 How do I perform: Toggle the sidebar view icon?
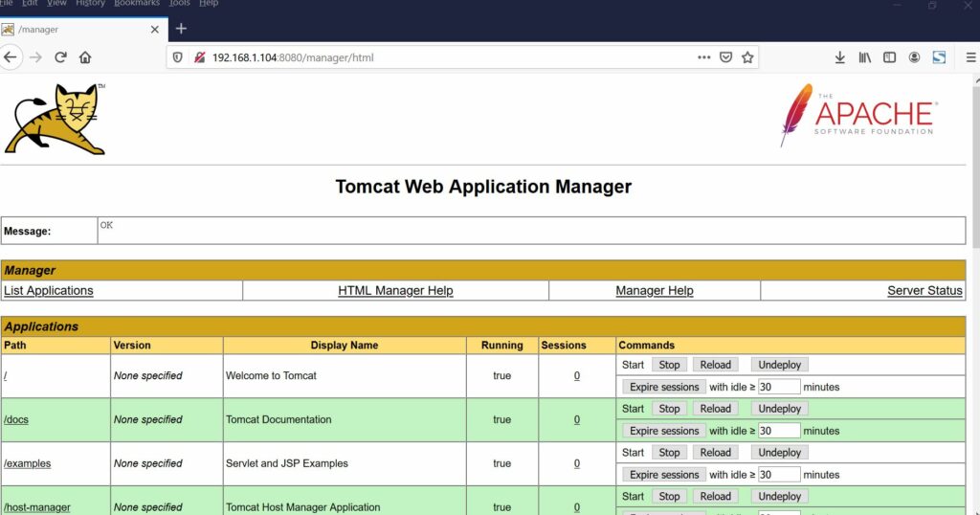(889, 57)
